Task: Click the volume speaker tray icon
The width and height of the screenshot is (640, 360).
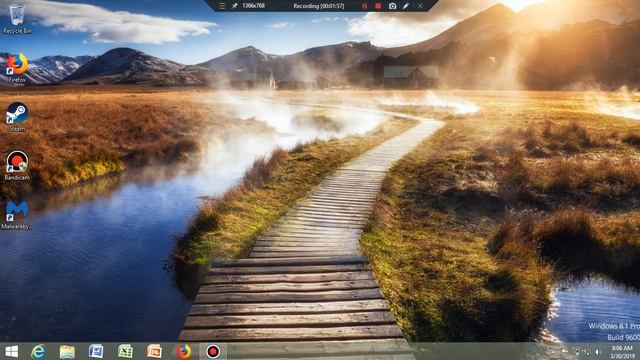Action: [598, 351]
